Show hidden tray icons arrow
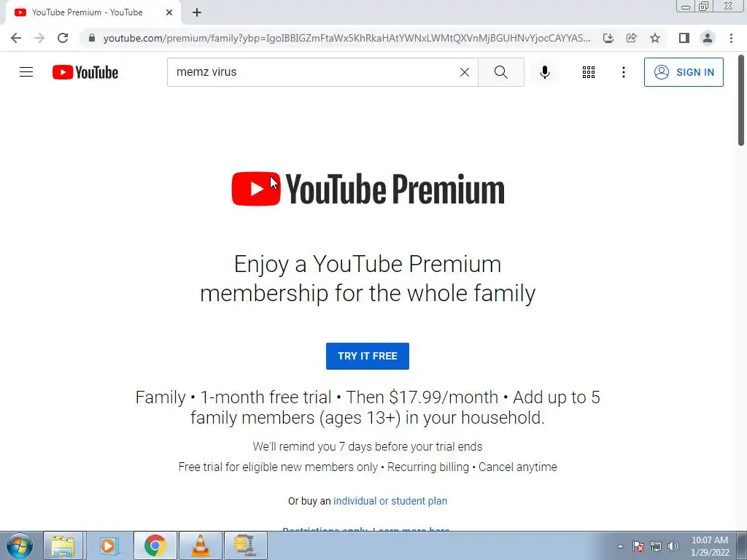This screenshot has width=747, height=560. [620, 546]
